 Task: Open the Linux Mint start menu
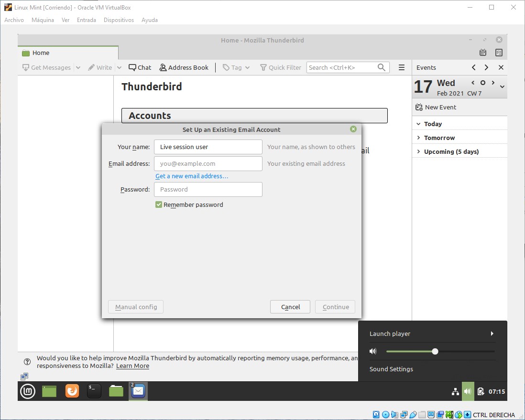coord(28,391)
